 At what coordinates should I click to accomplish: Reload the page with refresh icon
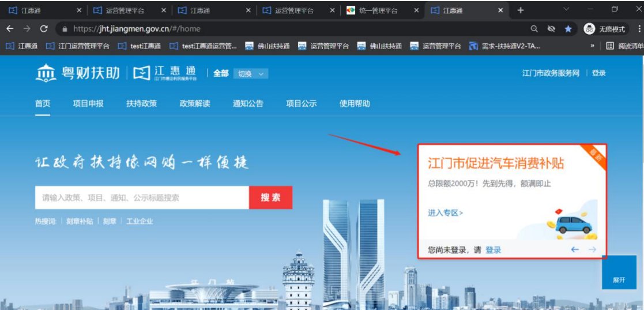pyautogui.click(x=44, y=29)
